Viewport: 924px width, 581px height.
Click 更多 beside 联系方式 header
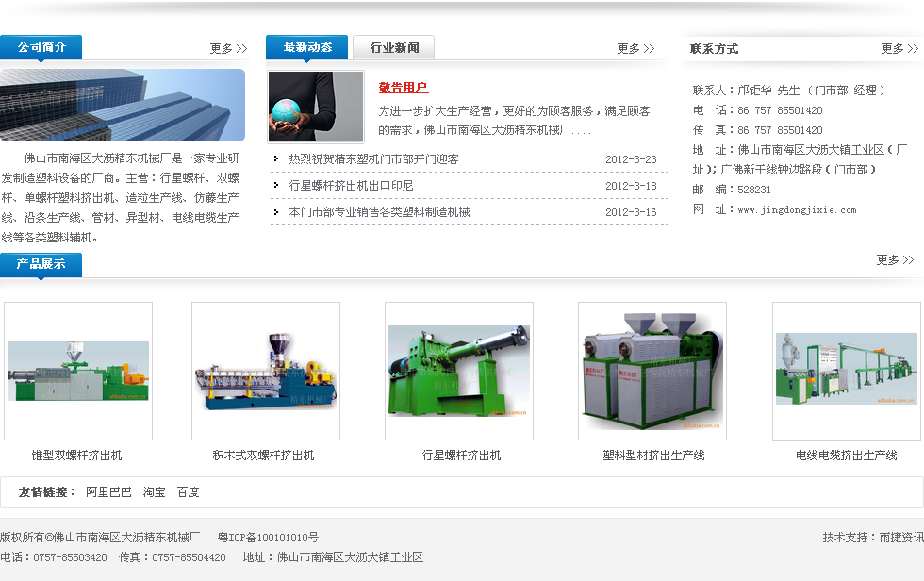899,49
